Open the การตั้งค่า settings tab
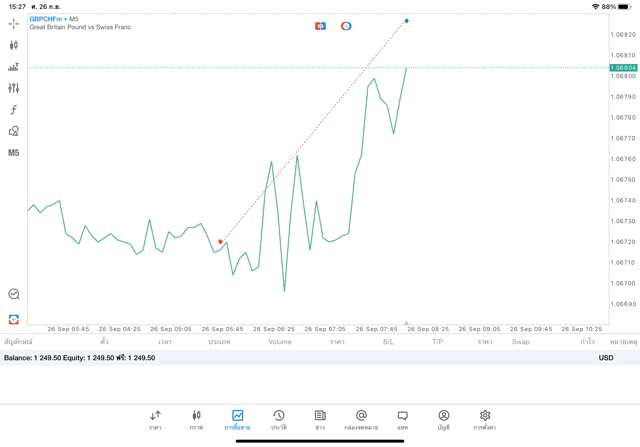The width and height of the screenshot is (640, 447). click(x=485, y=419)
